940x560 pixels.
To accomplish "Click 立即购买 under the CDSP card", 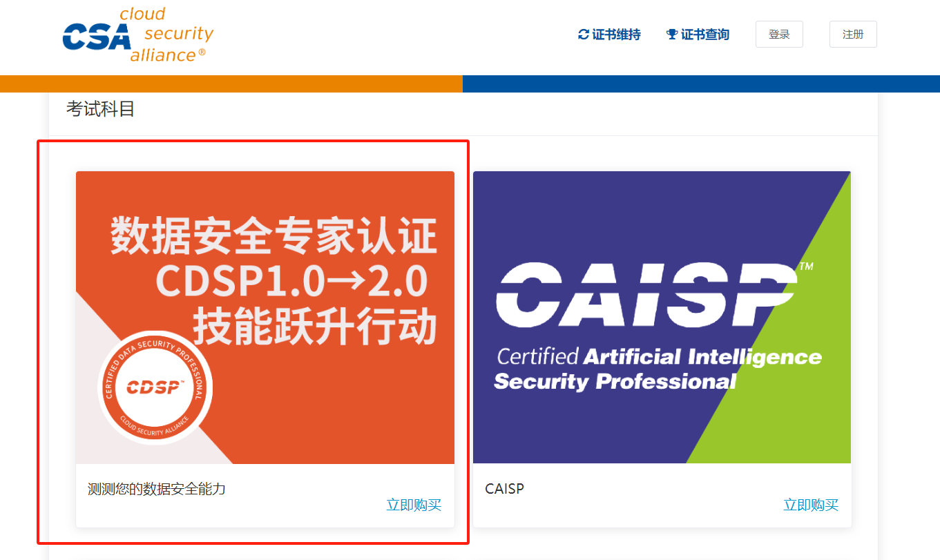I will point(414,505).
